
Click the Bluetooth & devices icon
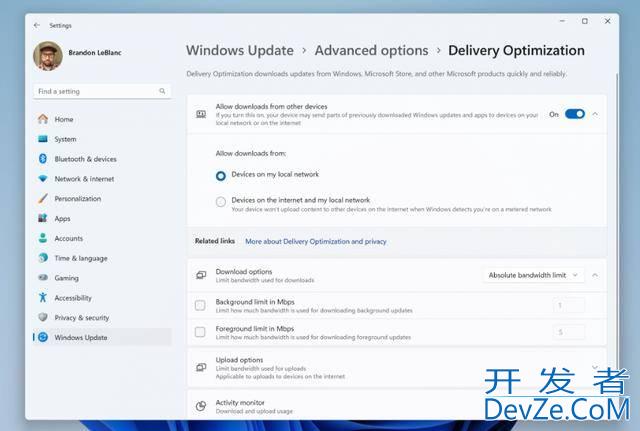coord(43,158)
